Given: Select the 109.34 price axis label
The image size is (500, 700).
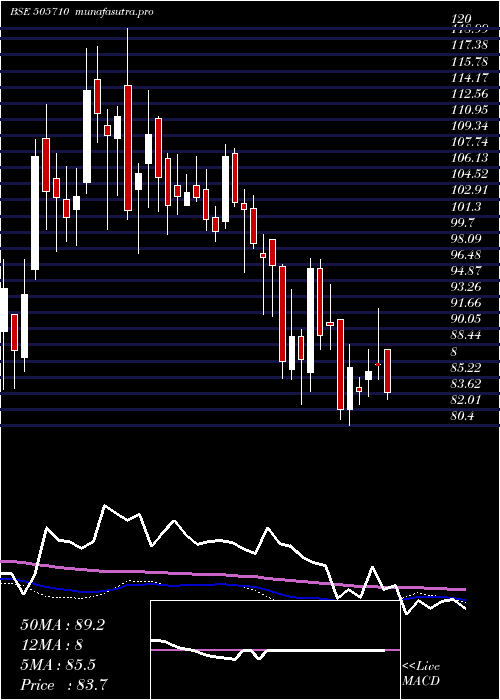Looking at the screenshot, I should 470,125.
